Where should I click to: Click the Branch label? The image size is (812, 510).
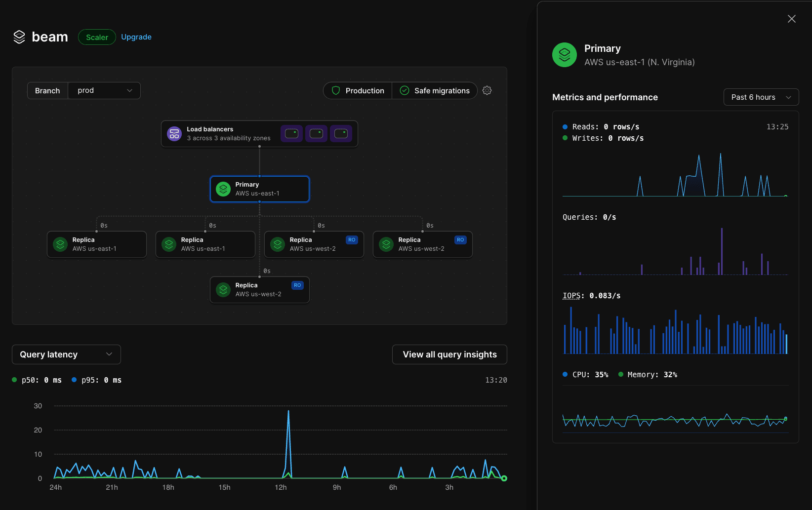pyautogui.click(x=47, y=90)
